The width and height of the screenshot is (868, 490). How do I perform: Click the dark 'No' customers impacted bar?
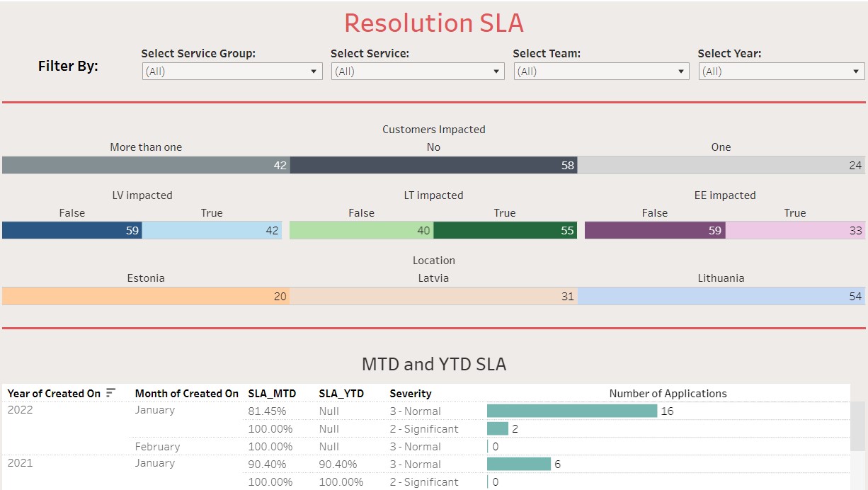(433, 165)
